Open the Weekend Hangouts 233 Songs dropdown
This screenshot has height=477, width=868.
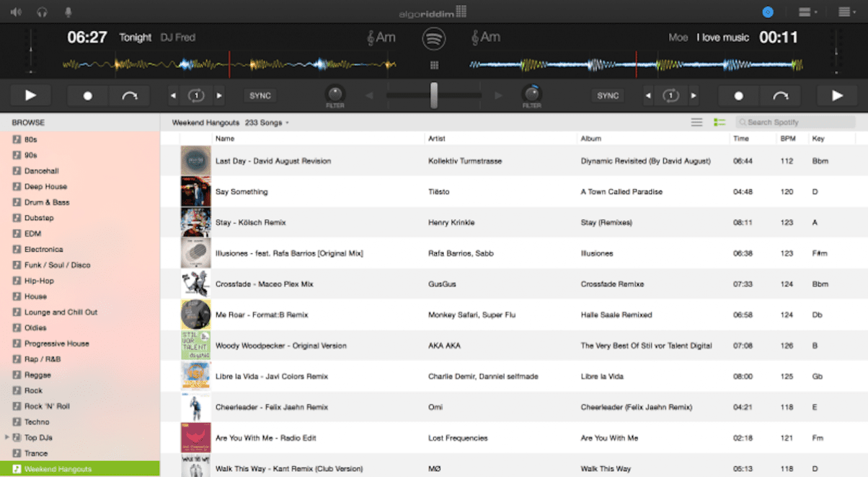230,123
